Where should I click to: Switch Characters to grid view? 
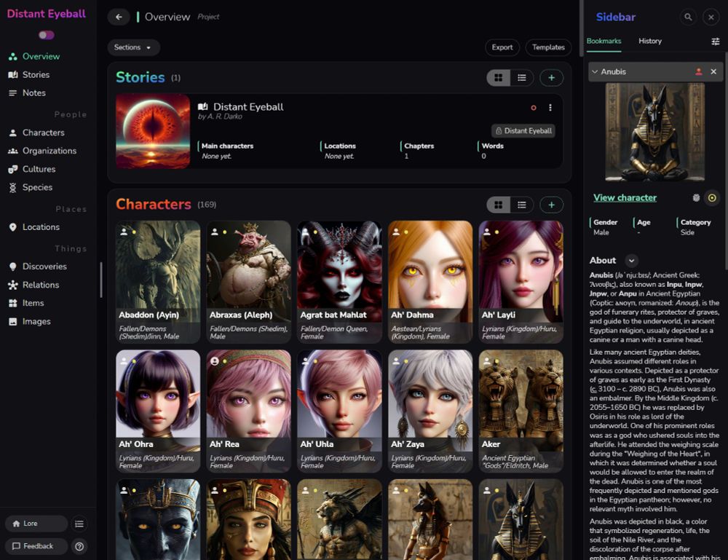(499, 205)
